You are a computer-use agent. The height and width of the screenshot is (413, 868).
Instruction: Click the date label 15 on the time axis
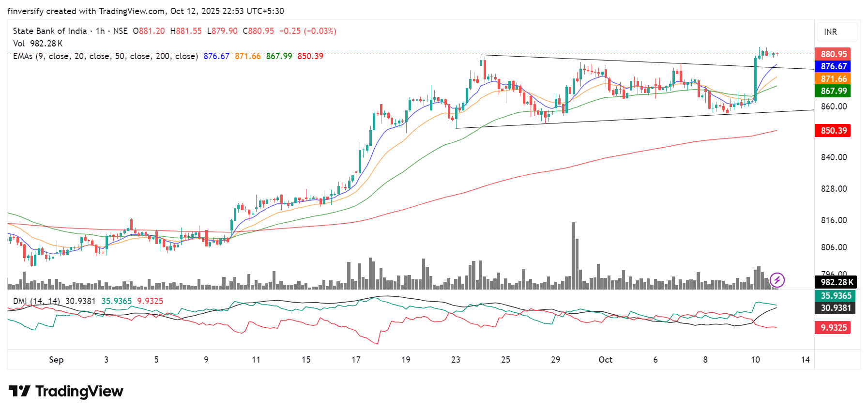[306, 360]
